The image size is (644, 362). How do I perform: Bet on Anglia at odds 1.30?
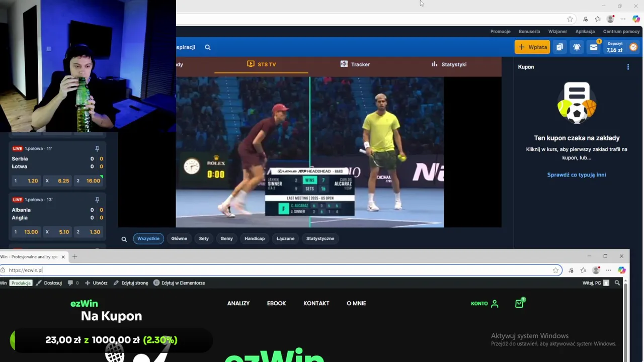[x=89, y=232]
